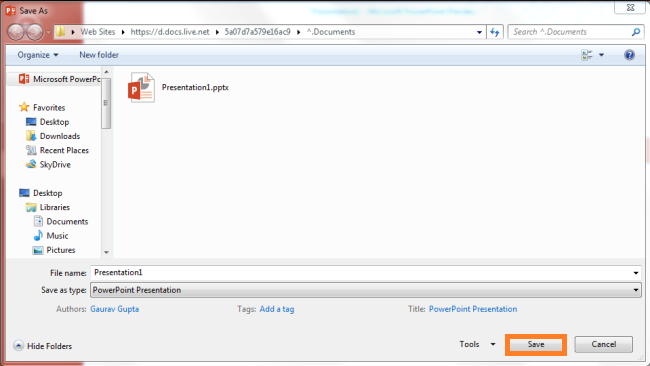The image size is (650, 366).
Task: Click the Back navigation arrow
Action: click(16, 32)
